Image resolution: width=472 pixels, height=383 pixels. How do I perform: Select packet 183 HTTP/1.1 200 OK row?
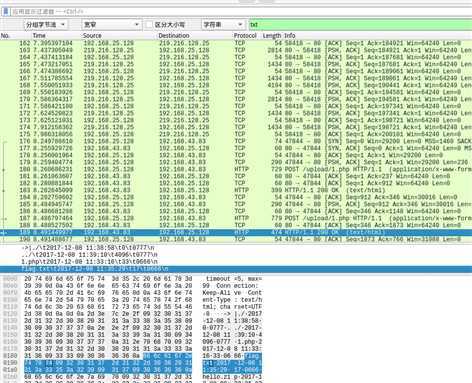(x=236, y=190)
